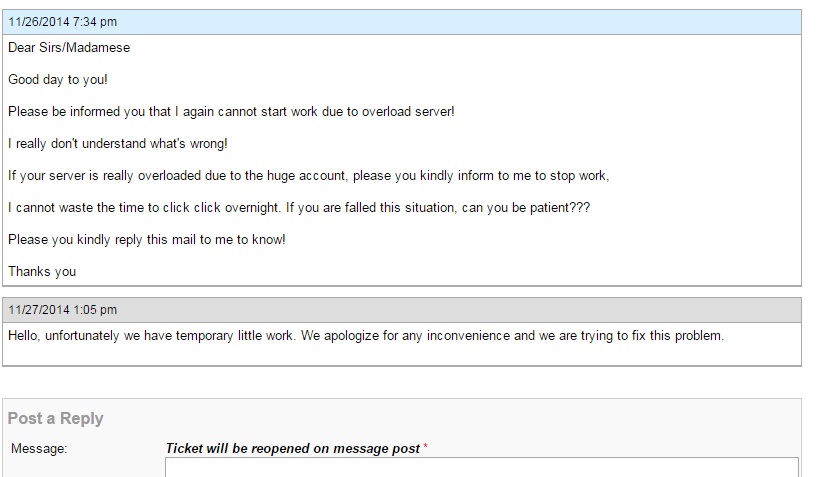Click the line starting "If your server is"
819x477 pixels.
click(308, 176)
